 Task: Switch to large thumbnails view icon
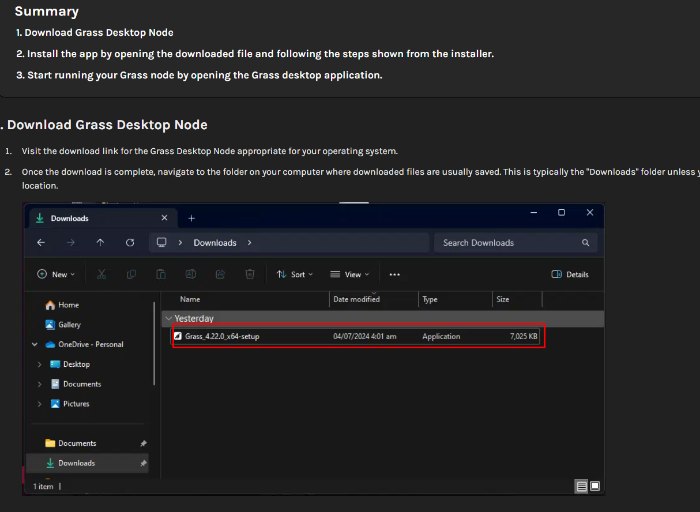click(x=595, y=486)
